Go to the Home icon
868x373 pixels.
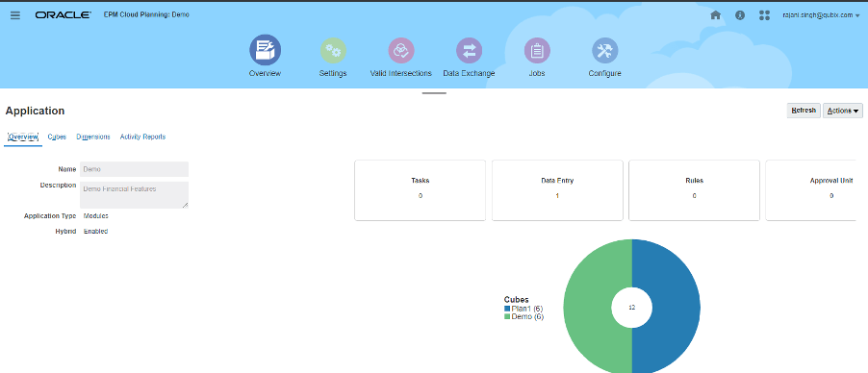[715, 15]
